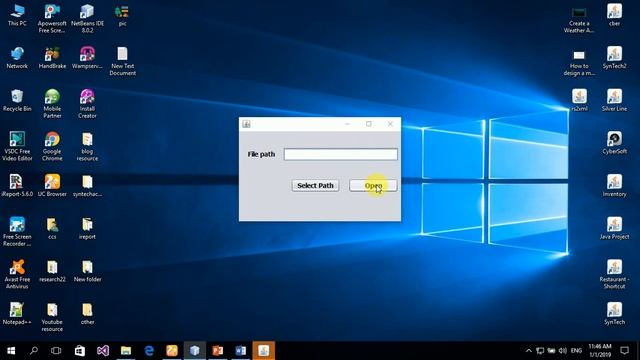Select NetBeans IDE 8.0.2 desktop icon
The height and width of the screenshot is (360, 640).
(87, 19)
